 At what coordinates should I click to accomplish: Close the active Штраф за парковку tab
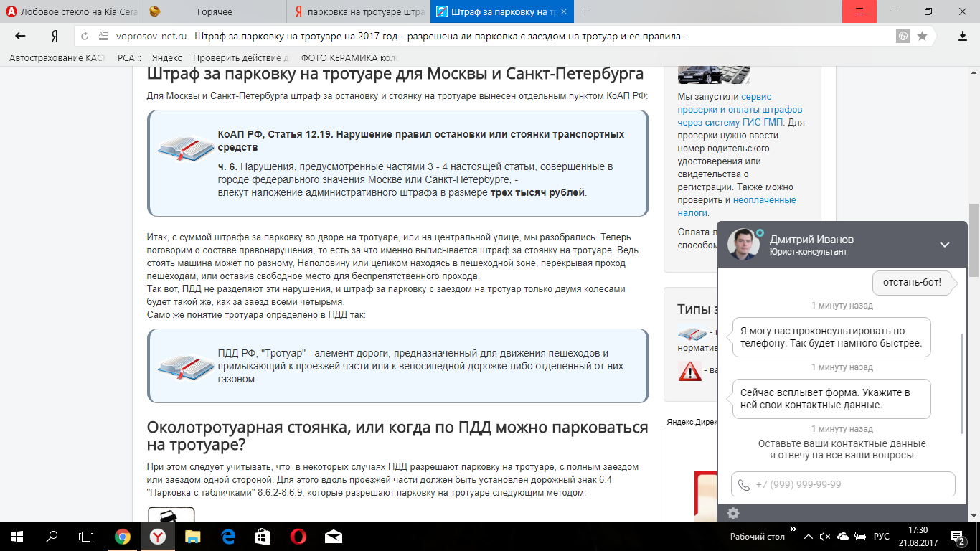coord(564,11)
